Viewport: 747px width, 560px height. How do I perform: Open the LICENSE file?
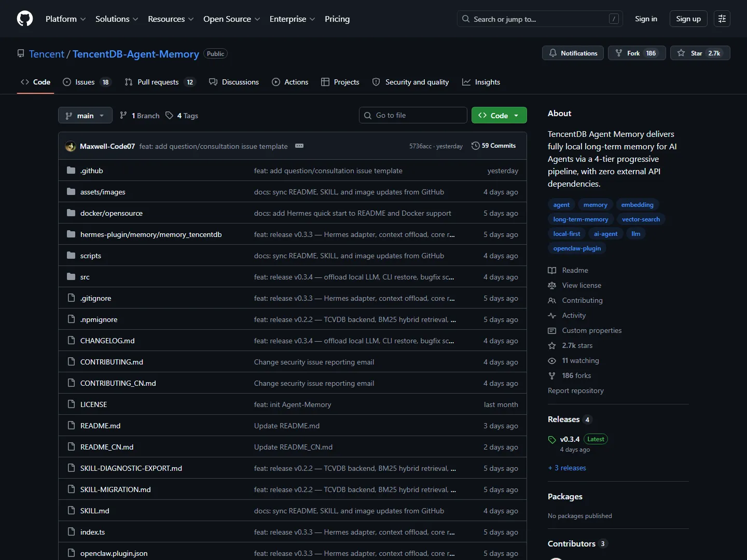click(x=93, y=404)
